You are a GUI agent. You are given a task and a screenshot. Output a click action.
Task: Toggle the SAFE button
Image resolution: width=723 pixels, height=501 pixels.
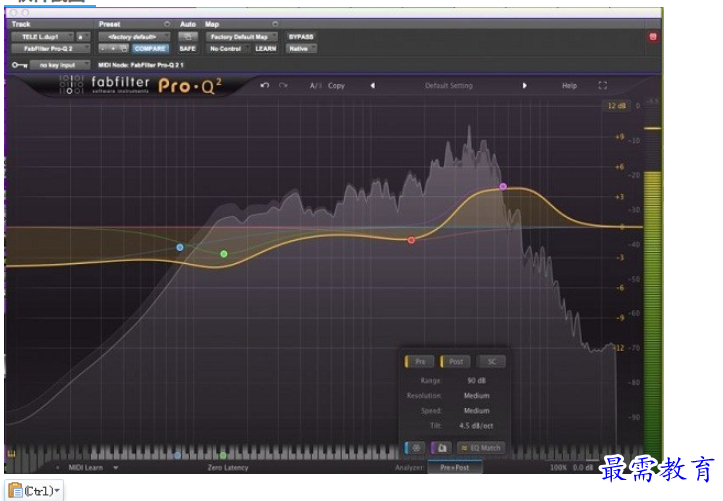coord(188,48)
